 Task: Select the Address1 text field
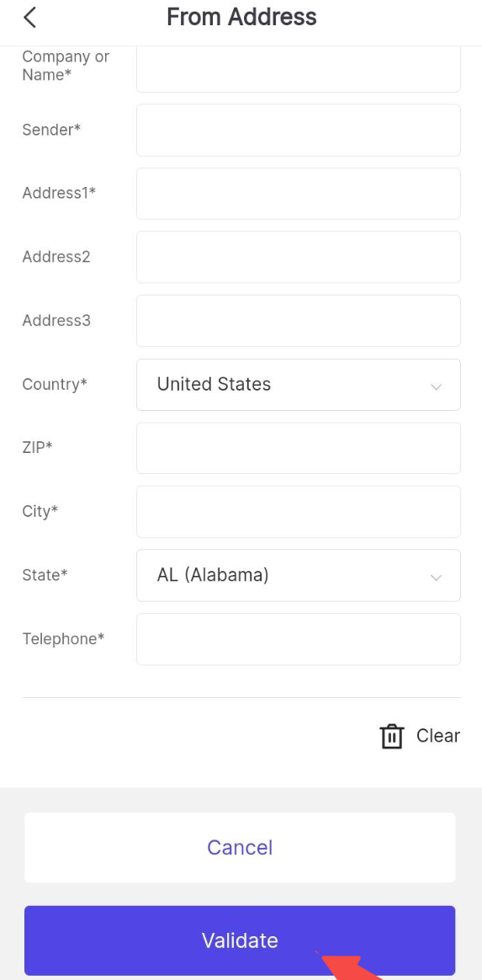(299, 193)
